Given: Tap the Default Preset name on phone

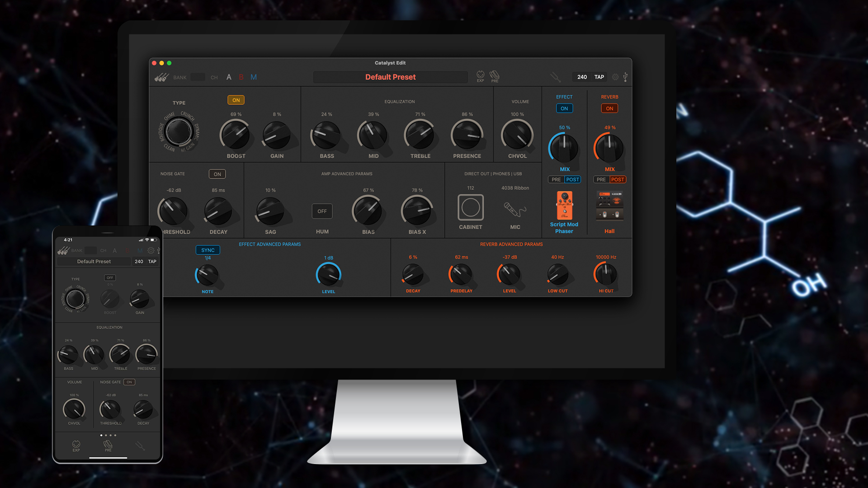Looking at the screenshot, I should [x=94, y=262].
